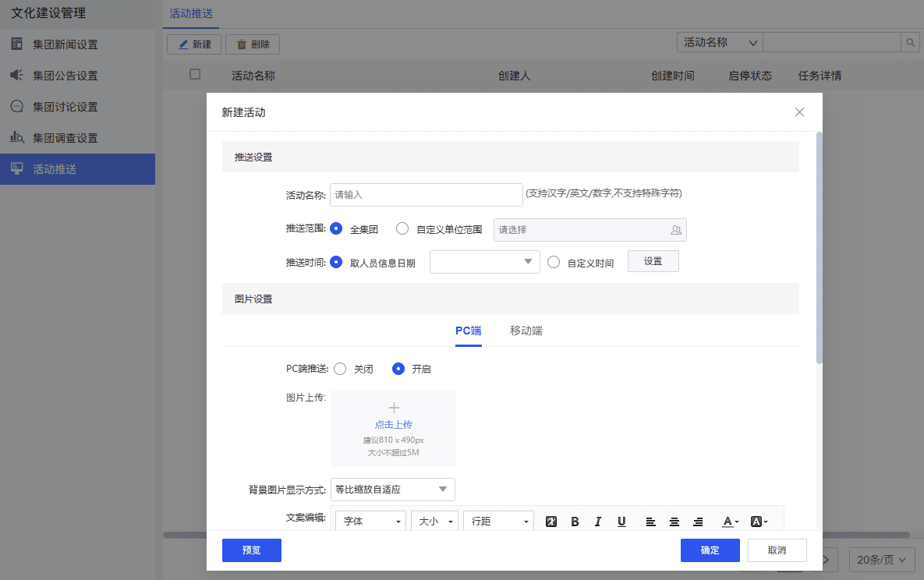The height and width of the screenshot is (580, 924).
Task: Click the 预览 preview button
Action: coord(252,550)
